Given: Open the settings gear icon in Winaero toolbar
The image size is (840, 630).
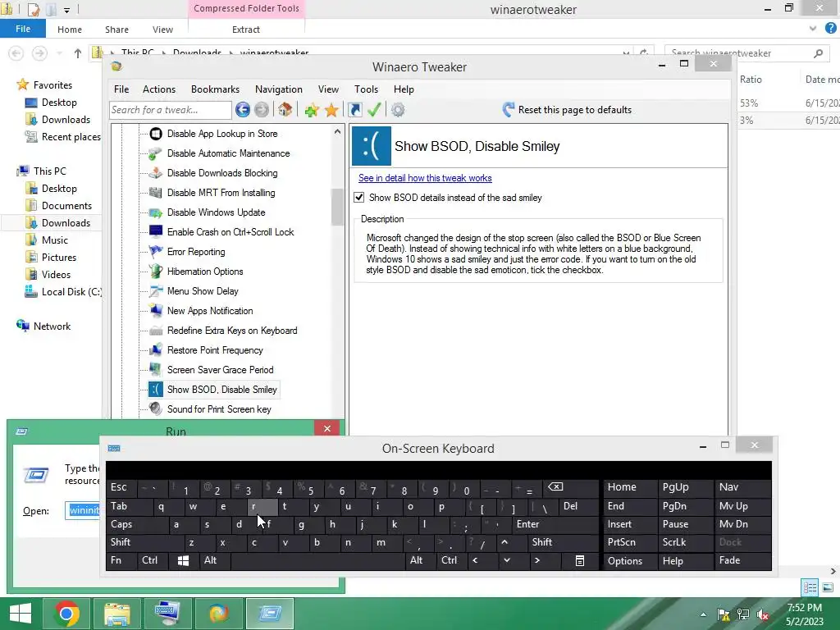Looking at the screenshot, I should [398, 110].
